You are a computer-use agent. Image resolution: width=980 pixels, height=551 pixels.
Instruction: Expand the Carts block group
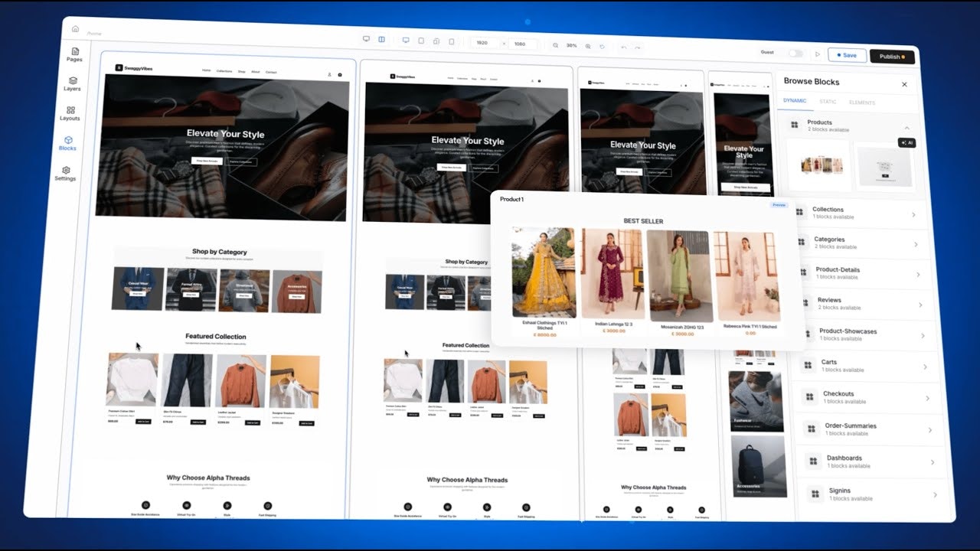click(x=867, y=366)
